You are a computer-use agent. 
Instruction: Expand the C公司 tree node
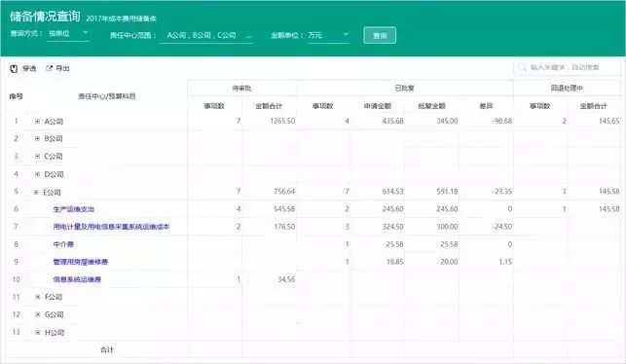point(38,156)
